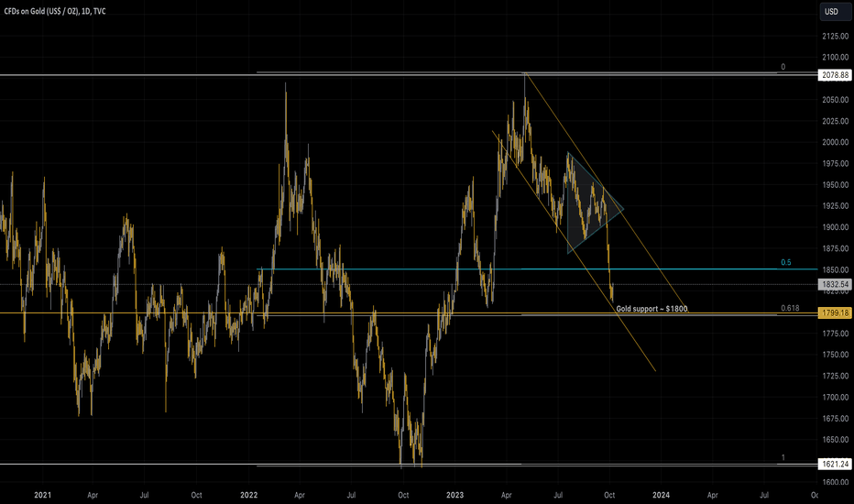Select the 2078.88 price label
Screen dimensions: 854x504
835,74
